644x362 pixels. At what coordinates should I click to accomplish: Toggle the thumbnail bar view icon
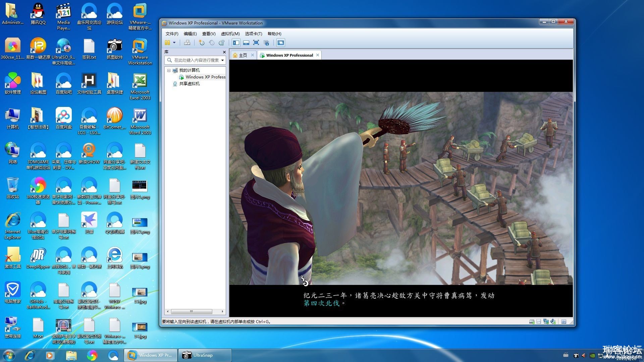pyautogui.click(x=246, y=43)
